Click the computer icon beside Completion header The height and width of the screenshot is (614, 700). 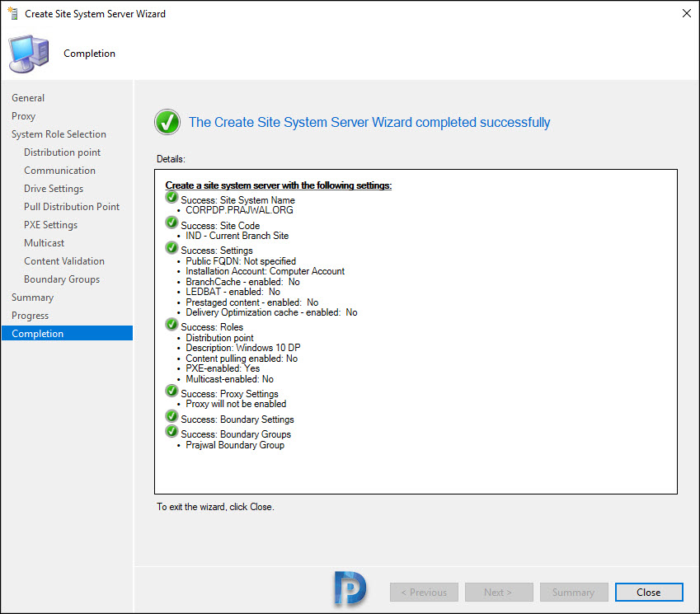tap(29, 54)
